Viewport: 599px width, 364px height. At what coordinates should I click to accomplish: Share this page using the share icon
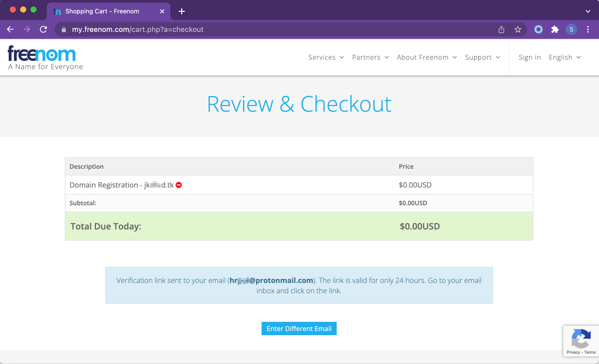click(501, 29)
